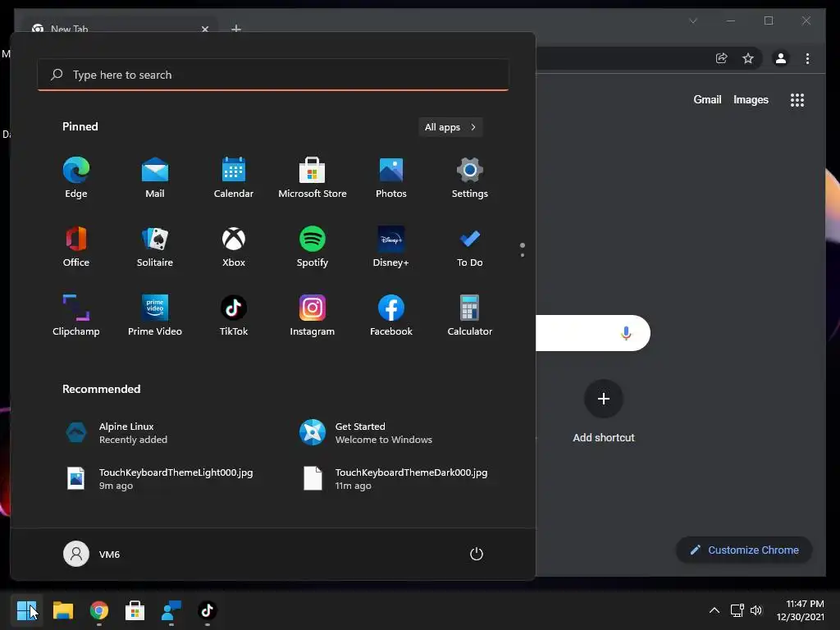Open the Calculator app
Screen dimensions: 840x630
click(x=470, y=316)
